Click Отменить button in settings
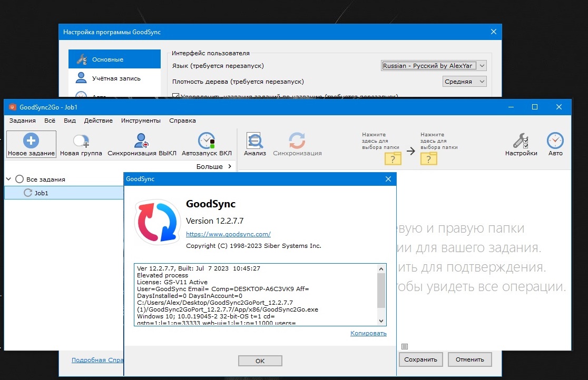588x380 pixels. [469, 359]
